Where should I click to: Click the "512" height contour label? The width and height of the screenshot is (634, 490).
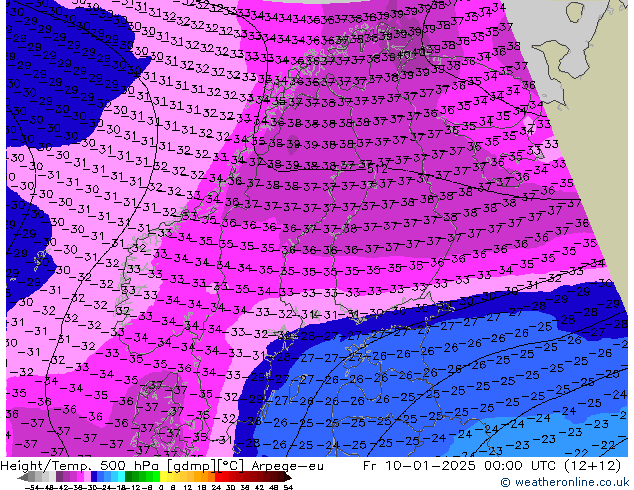pos(378,169)
